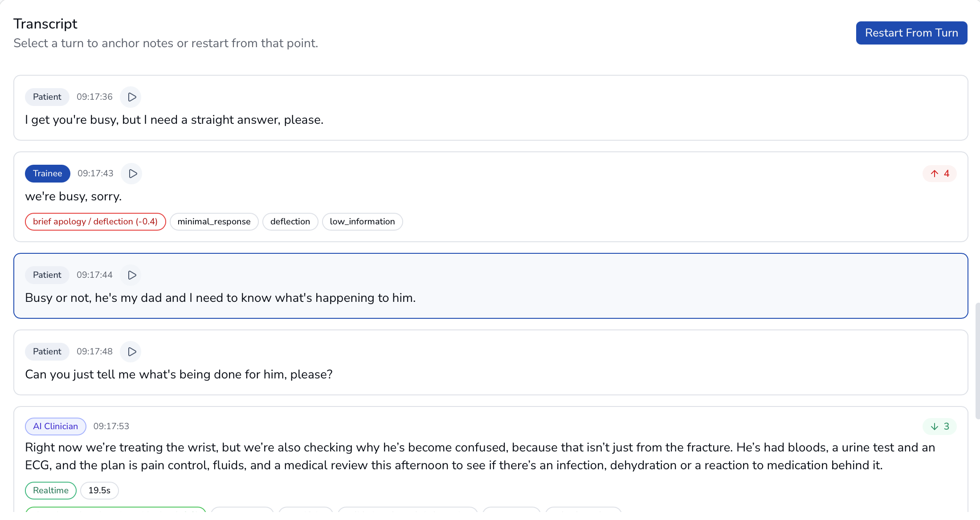Screen dimensions: 980x520
Task: Play the highlighted 09:17:44 patient audio
Action: point(131,275)
